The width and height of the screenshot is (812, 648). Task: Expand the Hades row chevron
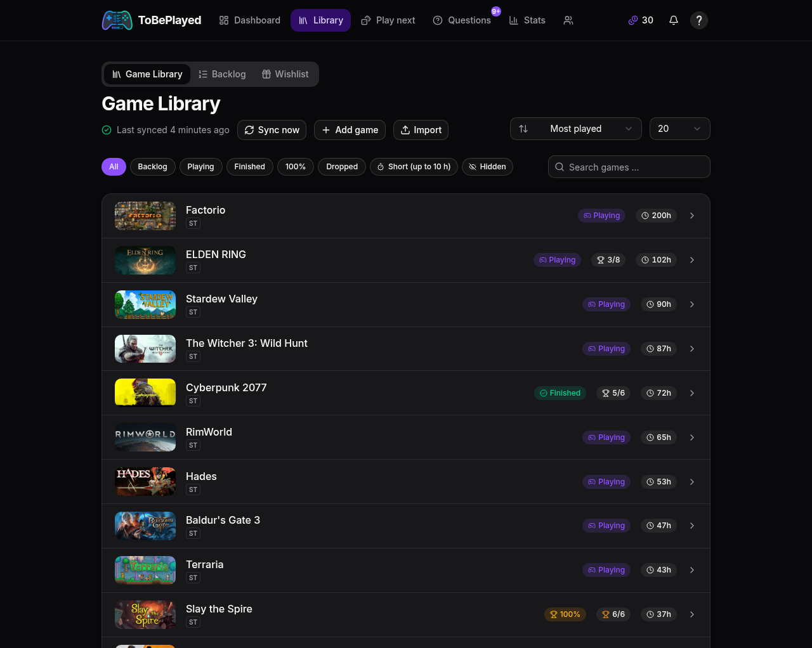tap(692, 482)
